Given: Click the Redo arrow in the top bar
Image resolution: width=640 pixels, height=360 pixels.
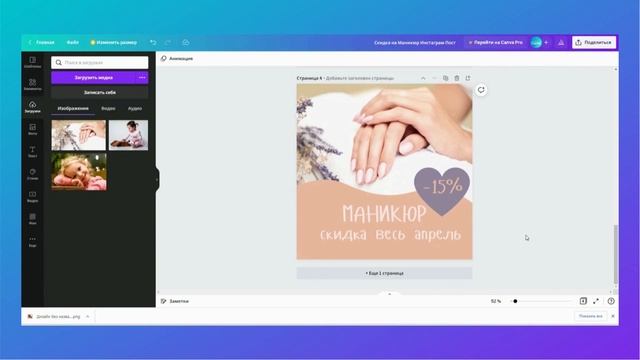Looking at the screenshot, I should click(168, 42).
